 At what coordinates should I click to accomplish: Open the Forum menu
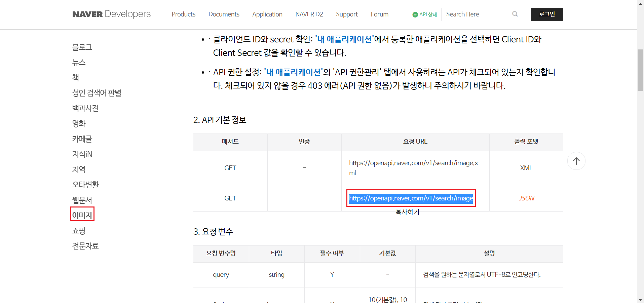click(x=380, y=14)
